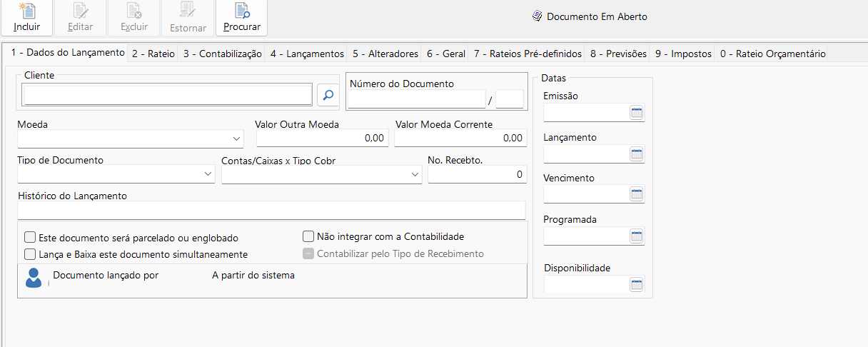Check 'Lança e Baixa este documento simultaneamente'
Image resolution: width=868 pixels, height=347 pixels.
tap(30, 254)
